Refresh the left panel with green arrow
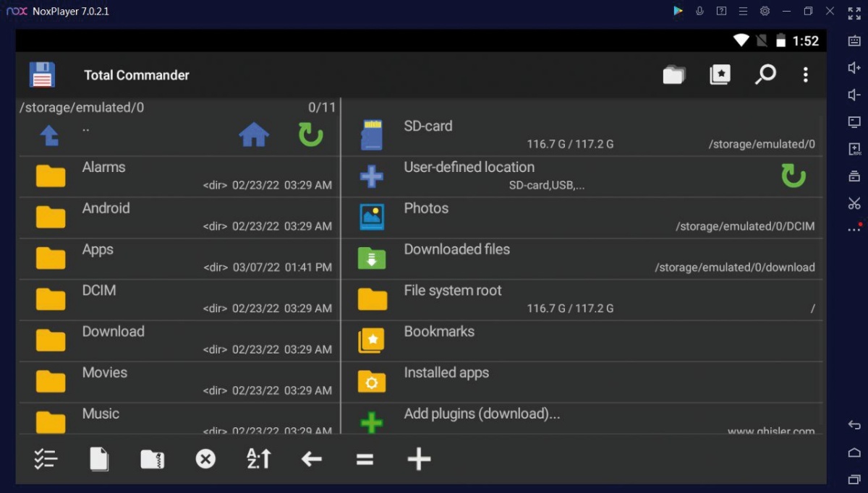Viewport: 868px width, 493px height. click(311, 134)
